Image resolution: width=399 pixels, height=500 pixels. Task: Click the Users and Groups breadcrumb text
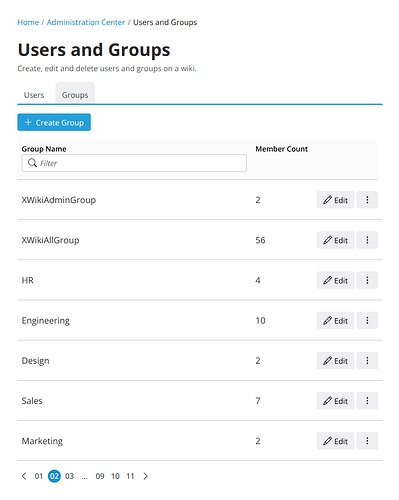[x=165, y=22]
